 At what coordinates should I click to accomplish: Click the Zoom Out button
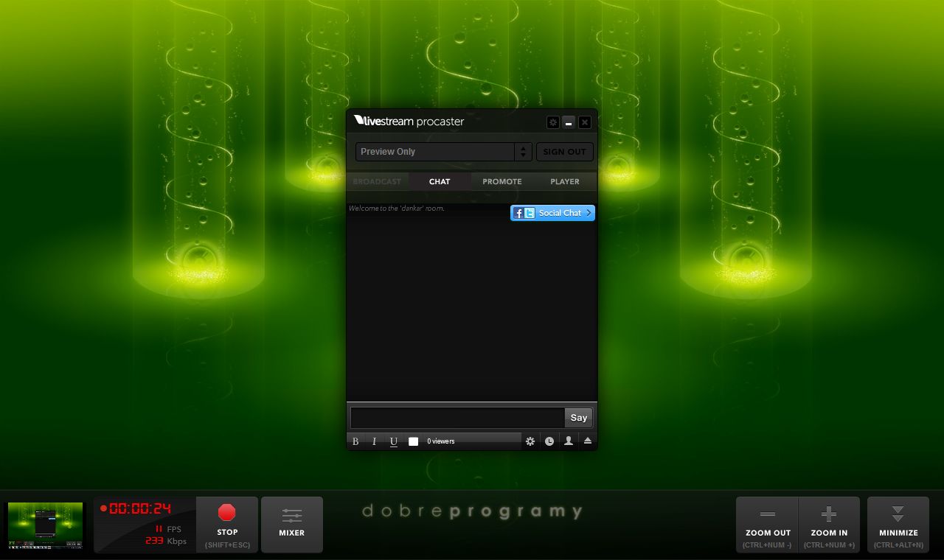tap(767, 525)
